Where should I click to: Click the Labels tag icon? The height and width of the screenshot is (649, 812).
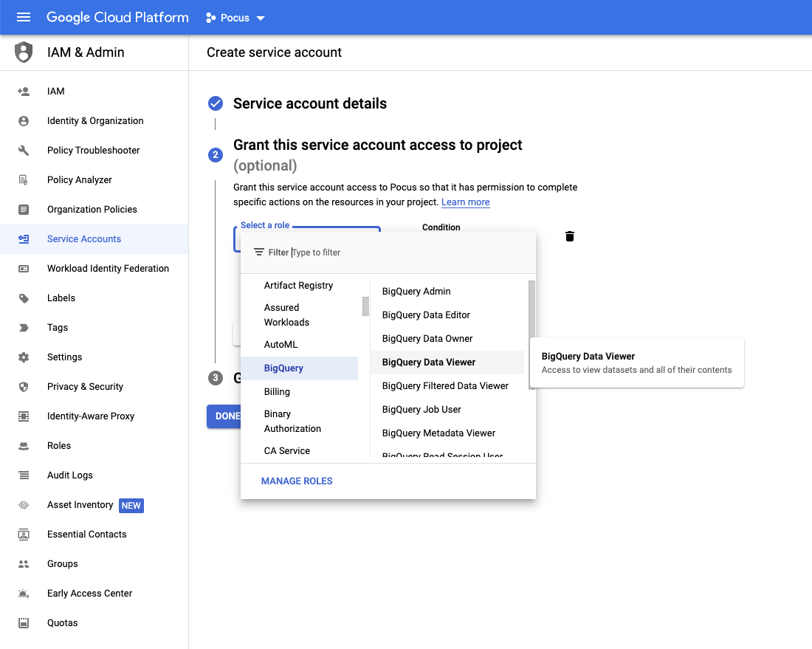coord(24,298)
